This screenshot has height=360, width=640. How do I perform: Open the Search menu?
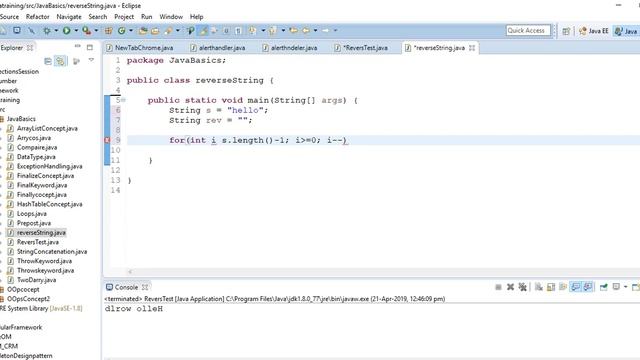pos(98,17)
